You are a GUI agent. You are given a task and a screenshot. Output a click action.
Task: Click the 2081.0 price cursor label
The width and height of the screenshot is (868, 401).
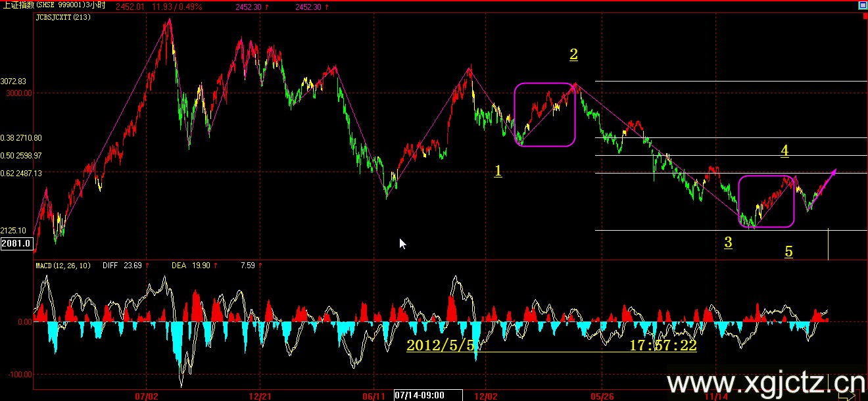pos(16,244)
